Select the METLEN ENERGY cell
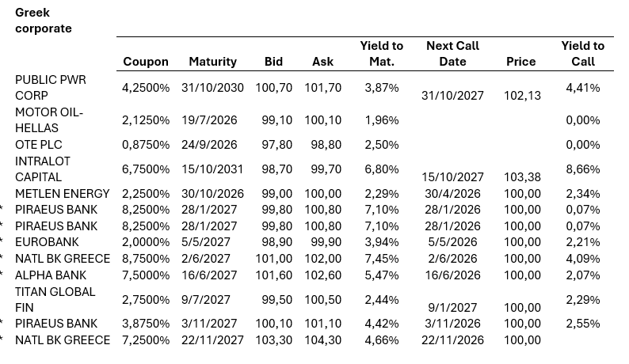 tap(63, 194)
